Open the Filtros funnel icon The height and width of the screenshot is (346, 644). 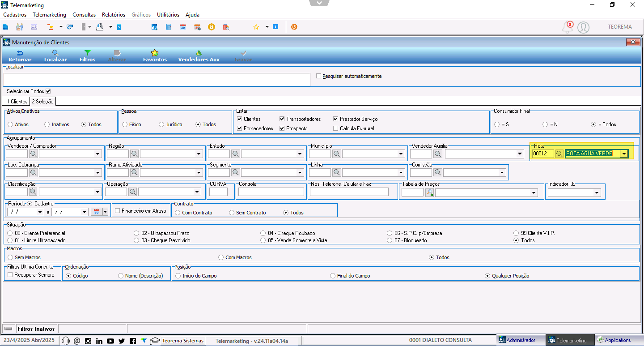87,53
